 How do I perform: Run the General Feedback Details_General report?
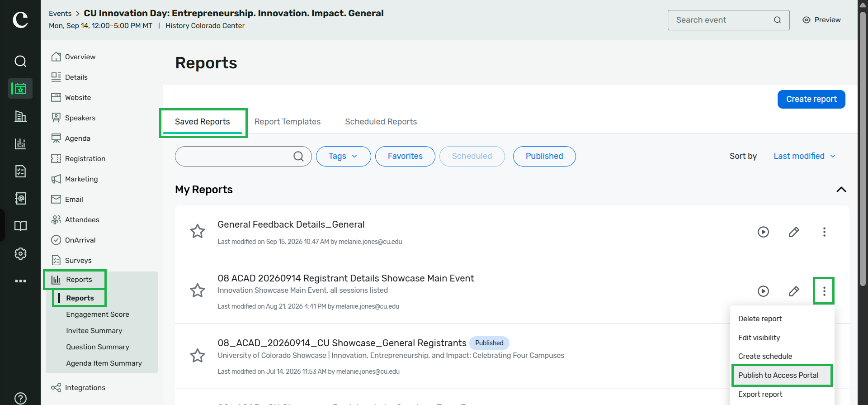click(x=763, y=232)
